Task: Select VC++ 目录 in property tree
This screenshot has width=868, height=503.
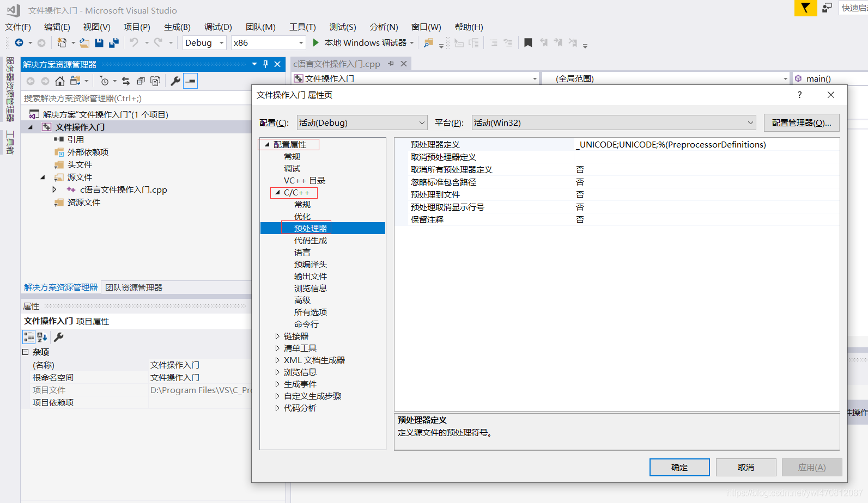Action: click(305, 180)
